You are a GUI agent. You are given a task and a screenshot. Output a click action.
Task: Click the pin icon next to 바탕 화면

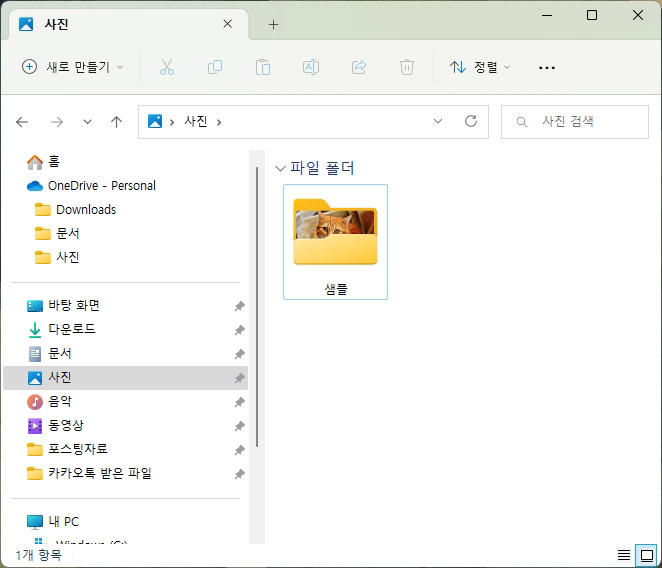pos(239,306)
